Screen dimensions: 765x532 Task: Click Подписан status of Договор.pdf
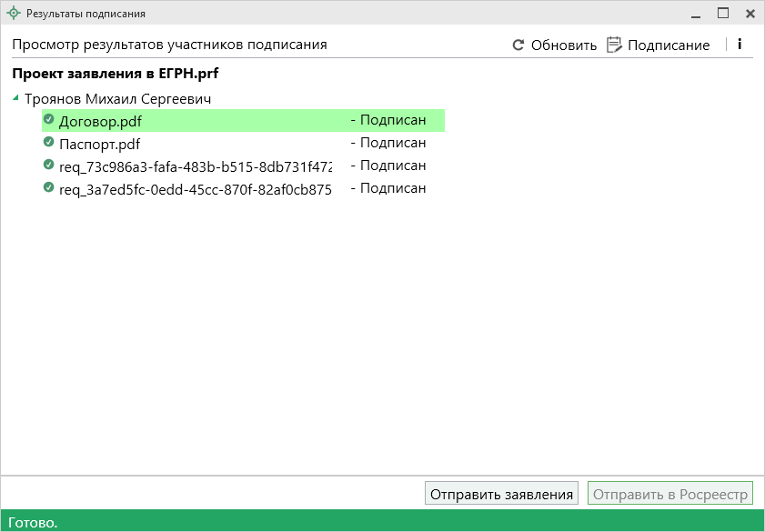point(392,120)
